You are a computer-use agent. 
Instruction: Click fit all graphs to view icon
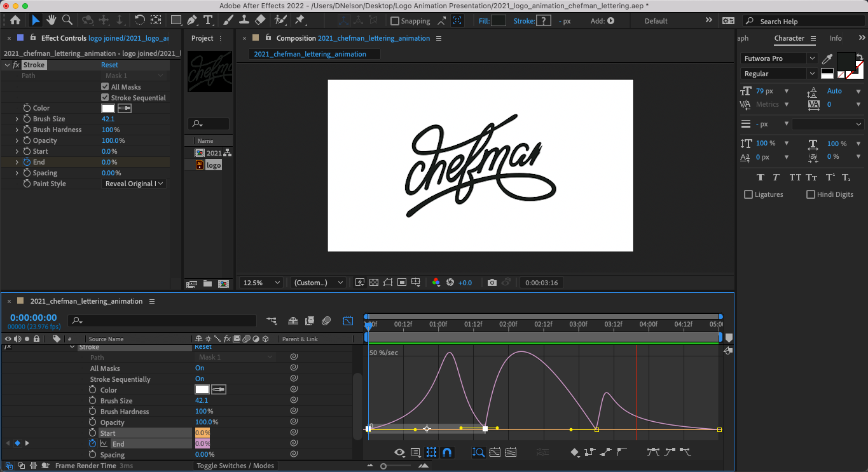494,452
